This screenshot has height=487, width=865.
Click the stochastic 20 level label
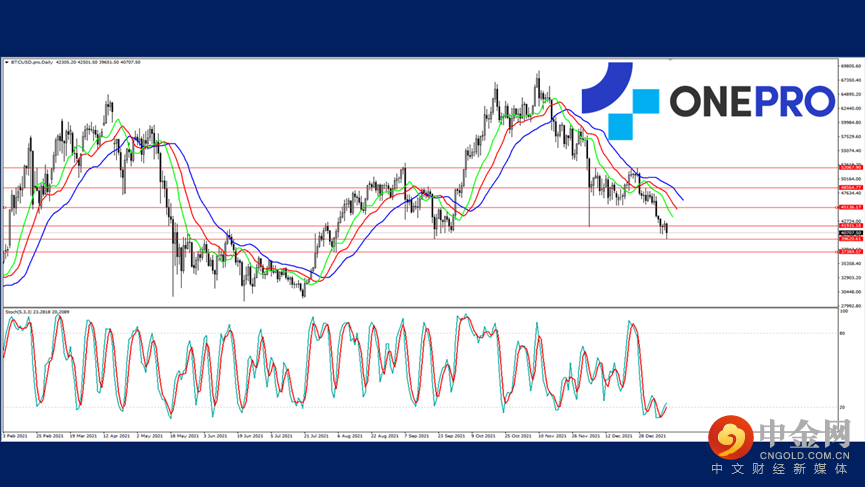pos(842,407)
